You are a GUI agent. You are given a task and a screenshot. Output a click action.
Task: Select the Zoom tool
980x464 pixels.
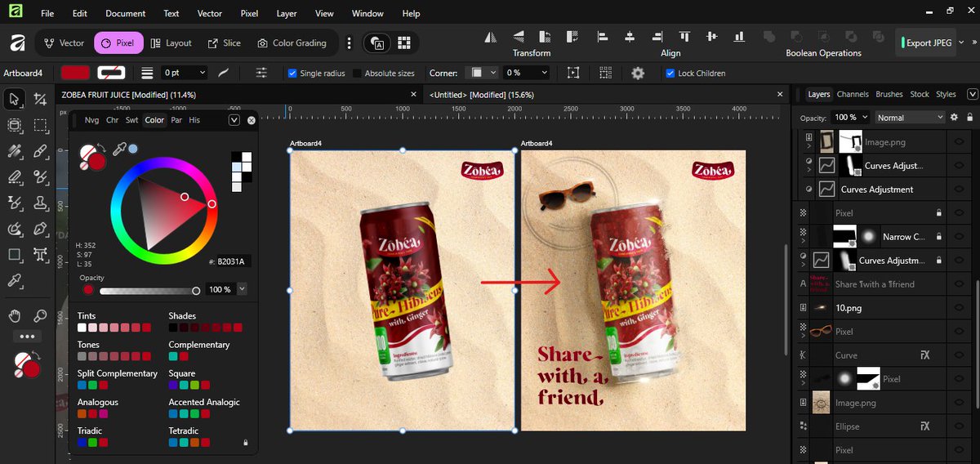pos(40,315)
